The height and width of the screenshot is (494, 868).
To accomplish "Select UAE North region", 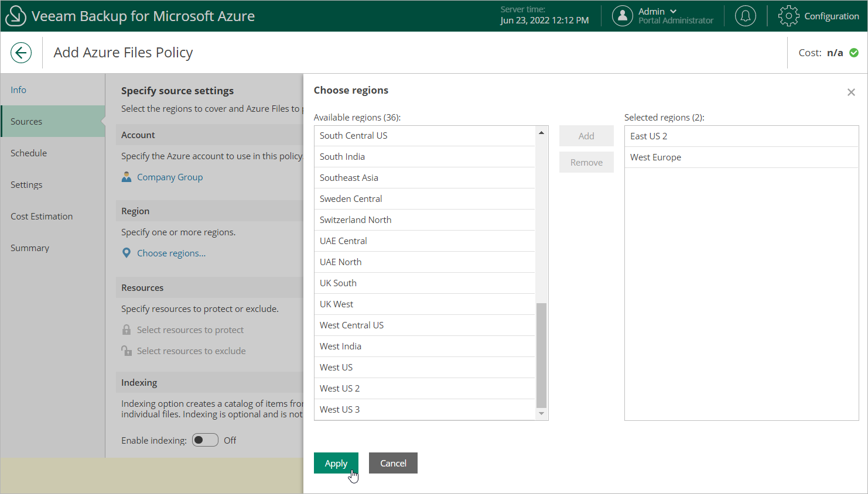I will (x=425, y=262).
